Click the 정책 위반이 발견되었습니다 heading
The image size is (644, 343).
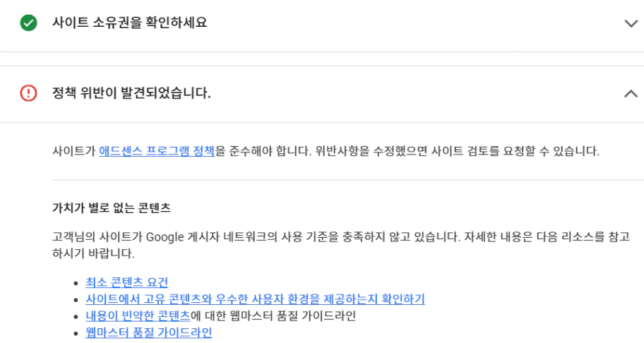131,93
